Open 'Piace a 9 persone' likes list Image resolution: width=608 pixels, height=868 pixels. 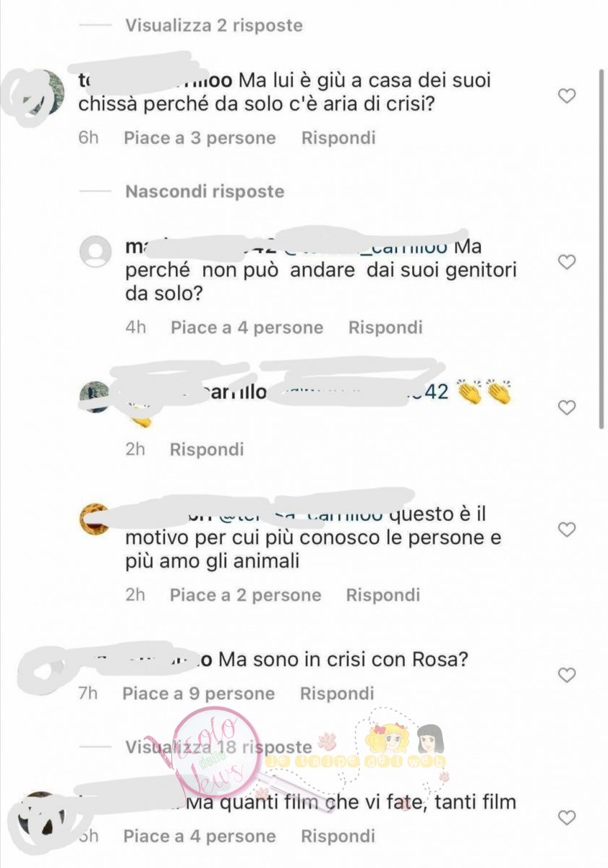[199, 694]
